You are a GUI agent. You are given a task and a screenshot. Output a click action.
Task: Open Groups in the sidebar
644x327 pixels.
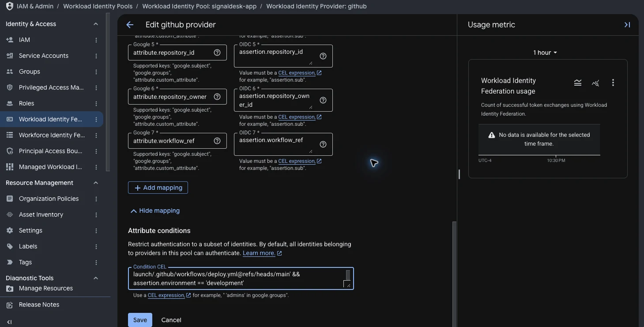click(30, 71)
